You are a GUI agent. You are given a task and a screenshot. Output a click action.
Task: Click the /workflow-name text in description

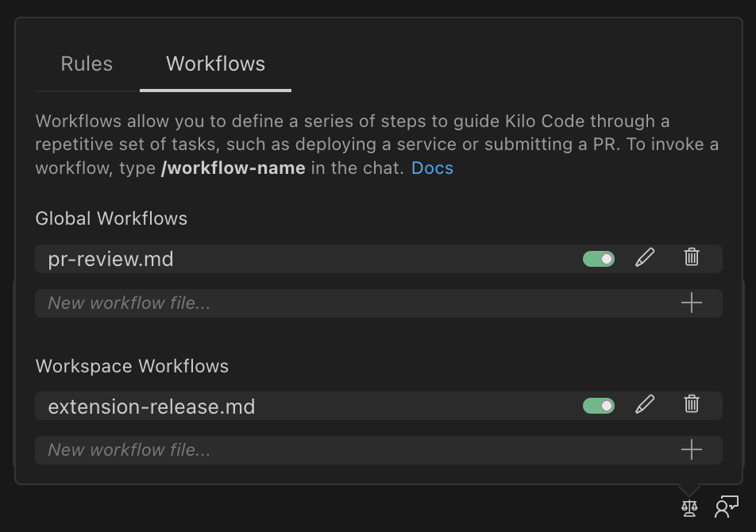pos(233,168)
